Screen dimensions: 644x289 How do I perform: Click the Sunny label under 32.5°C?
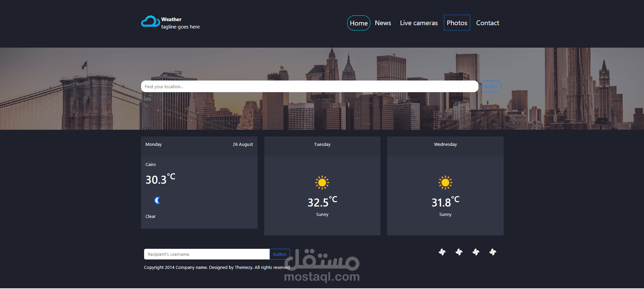click(x=322, y=215)
